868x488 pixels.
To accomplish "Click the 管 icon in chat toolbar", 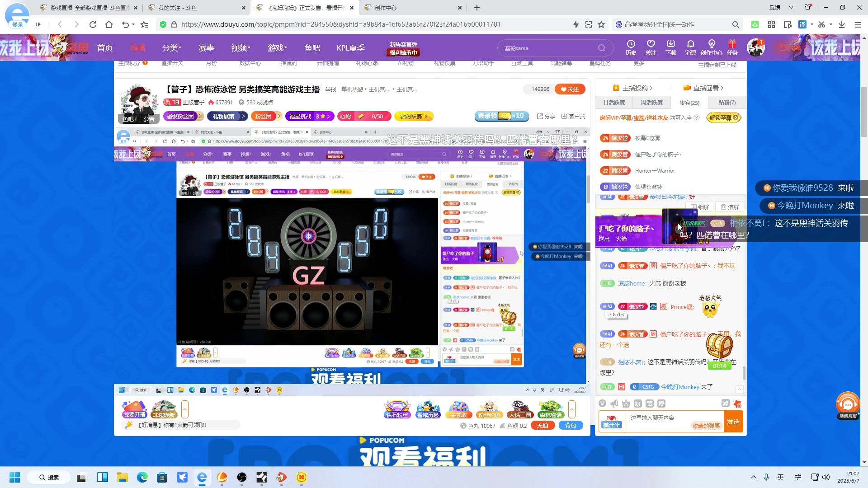I will pos(649,404).
